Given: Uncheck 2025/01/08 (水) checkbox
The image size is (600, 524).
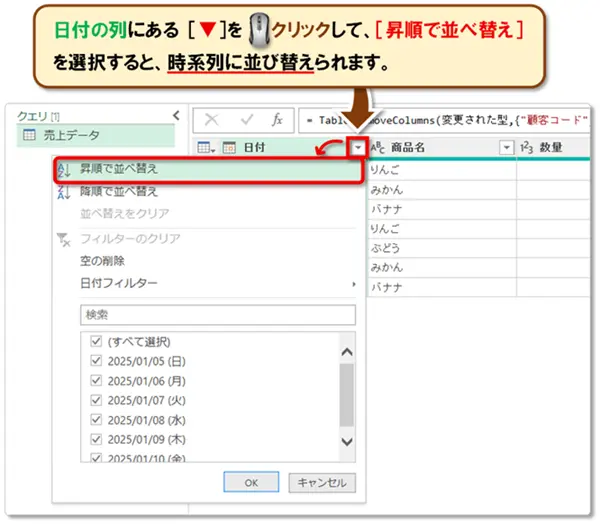Looking at the screenshot, I should click(96, 420).
